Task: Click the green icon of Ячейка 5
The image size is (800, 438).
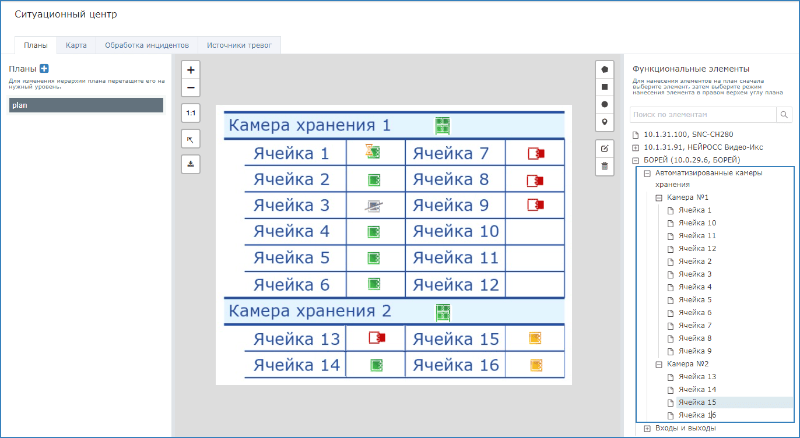Action: (374, 258)
